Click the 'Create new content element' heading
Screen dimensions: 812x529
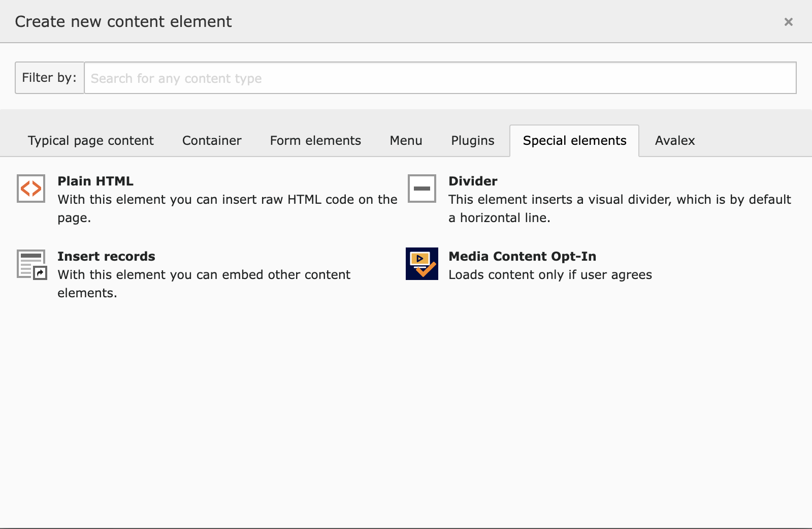[123, 22]
